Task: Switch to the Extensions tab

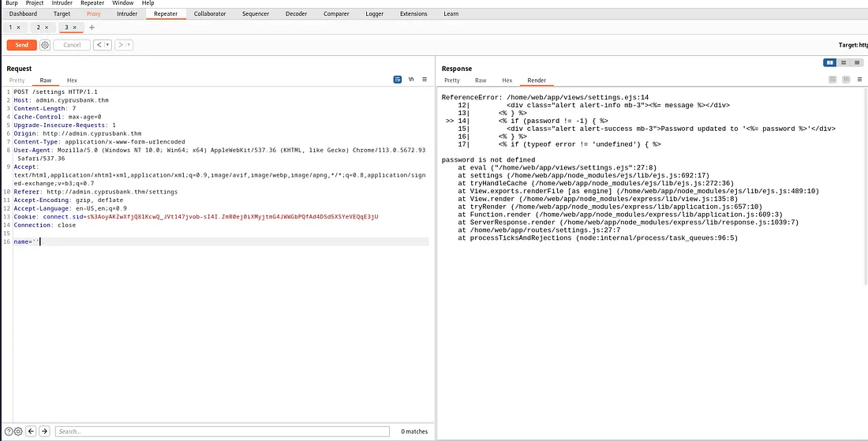Action: [x=413, y=14]
